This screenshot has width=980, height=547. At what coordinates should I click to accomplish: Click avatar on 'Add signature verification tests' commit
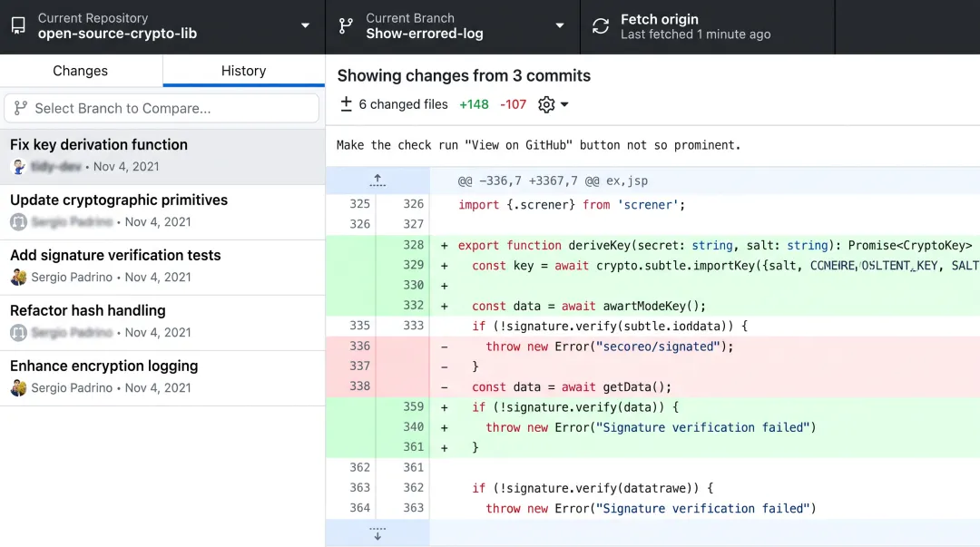click(x=19, y=277)
